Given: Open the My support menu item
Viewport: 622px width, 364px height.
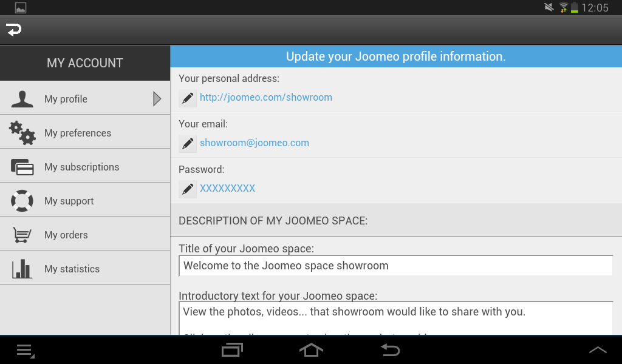Looking at the screenshot, I should click(x=85, y=200).
